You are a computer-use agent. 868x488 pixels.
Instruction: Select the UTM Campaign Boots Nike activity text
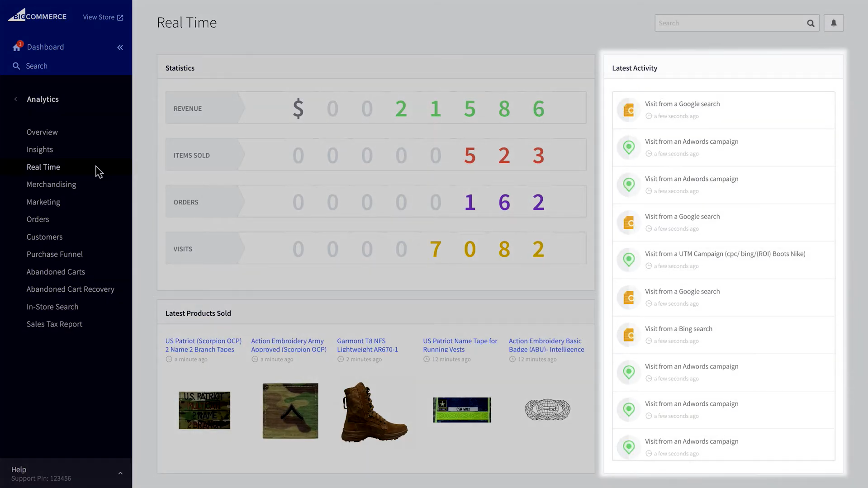(x=725, y=254)
